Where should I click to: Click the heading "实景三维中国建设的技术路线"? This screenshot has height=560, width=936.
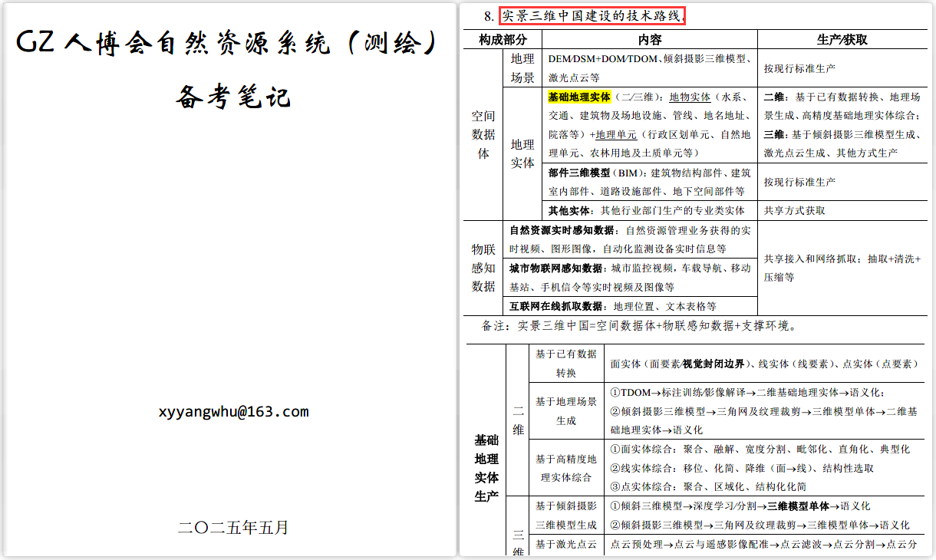click(x=591, y=15)
